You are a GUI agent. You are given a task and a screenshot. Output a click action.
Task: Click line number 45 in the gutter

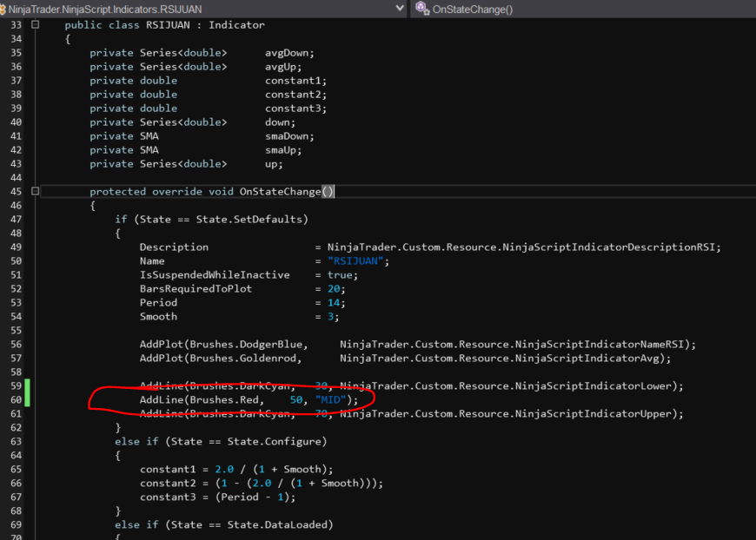tap(16, 192)
